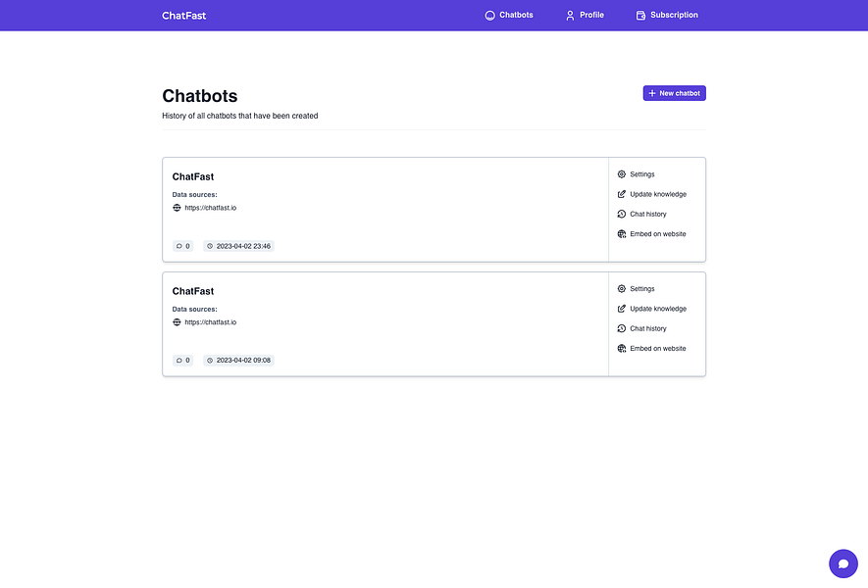Click the floating chat bubble widget
This screenshot has height=588, width=868.
(x=842, y=563)
